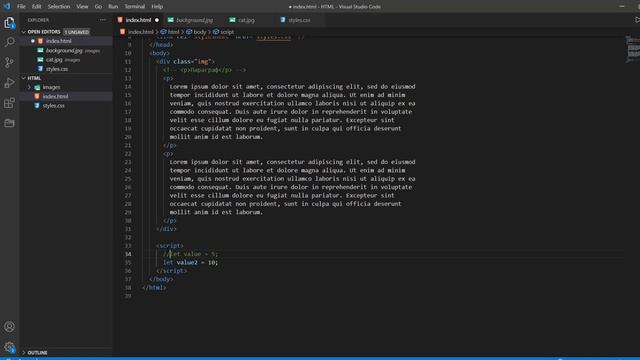This screenshot has height=360, width=640.
Task: Open the Run and Debug view
Action: point(9,82)
